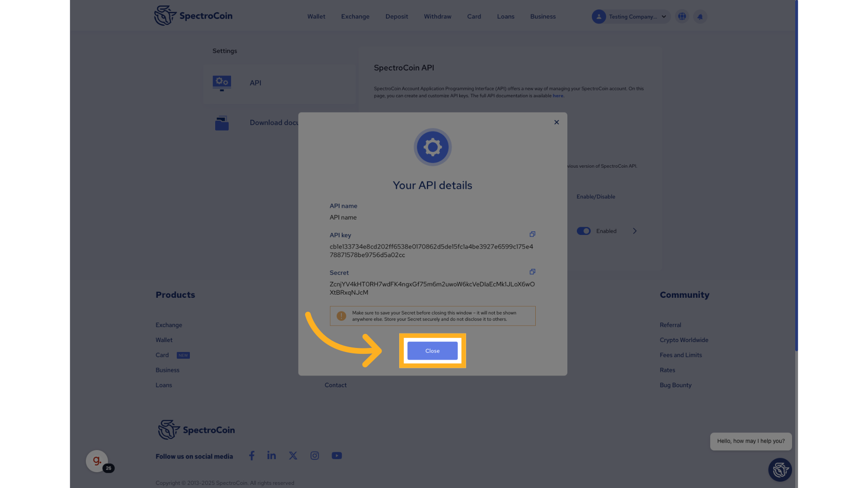Open YouTube social media icon

(337, 455)
